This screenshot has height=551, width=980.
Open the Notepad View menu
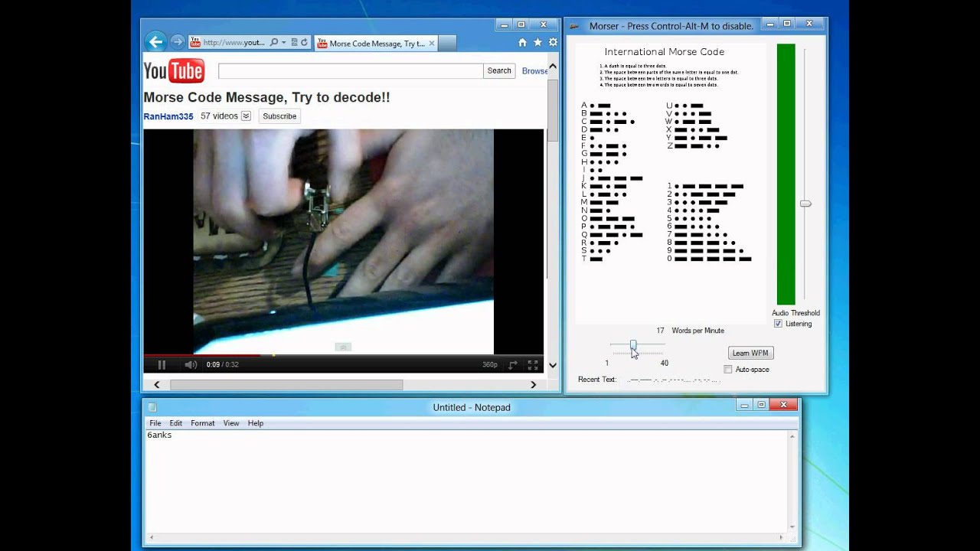click(x=231, y=423)
